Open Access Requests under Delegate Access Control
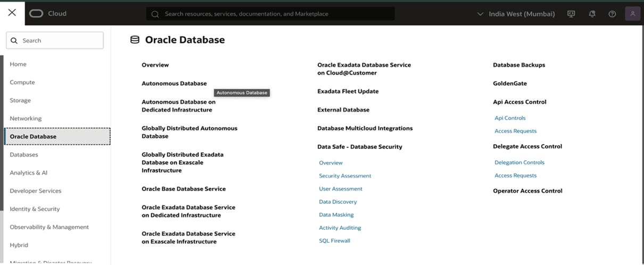This screenshot has height=265, width=644. point(516,176)
